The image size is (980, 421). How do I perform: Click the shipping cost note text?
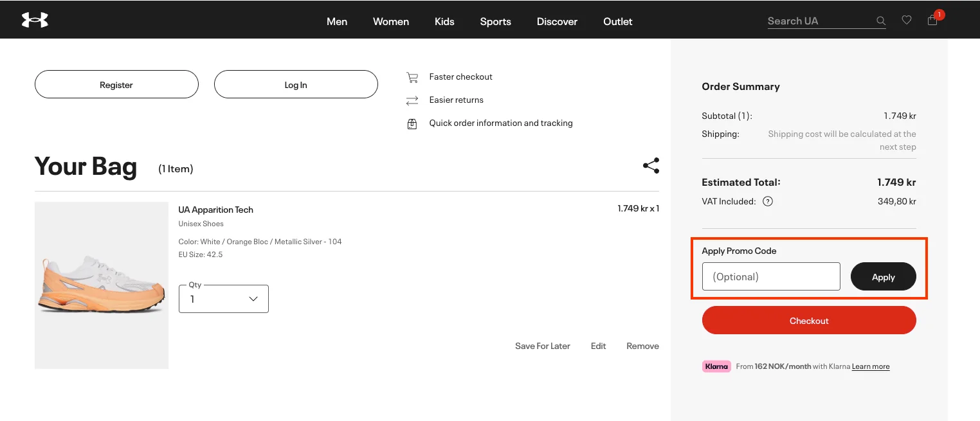point(842,140)
